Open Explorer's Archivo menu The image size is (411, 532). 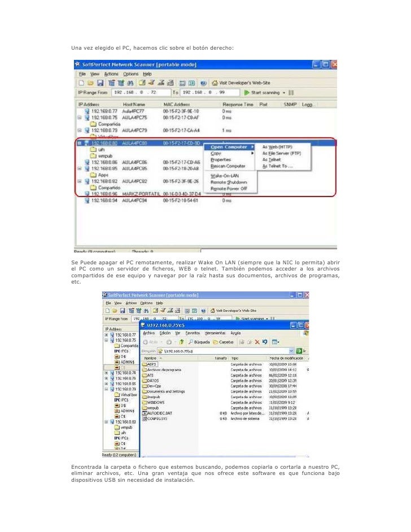coord(149,333)
